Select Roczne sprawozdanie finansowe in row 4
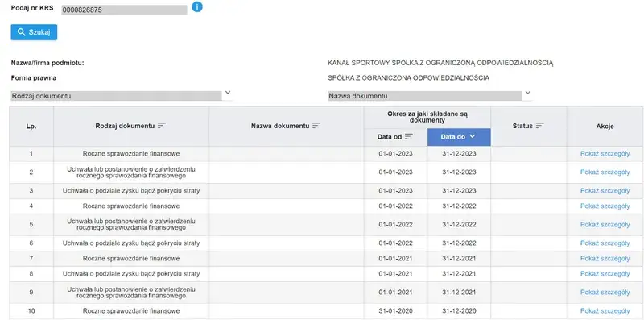644x320 pixels. coord(131,206)
